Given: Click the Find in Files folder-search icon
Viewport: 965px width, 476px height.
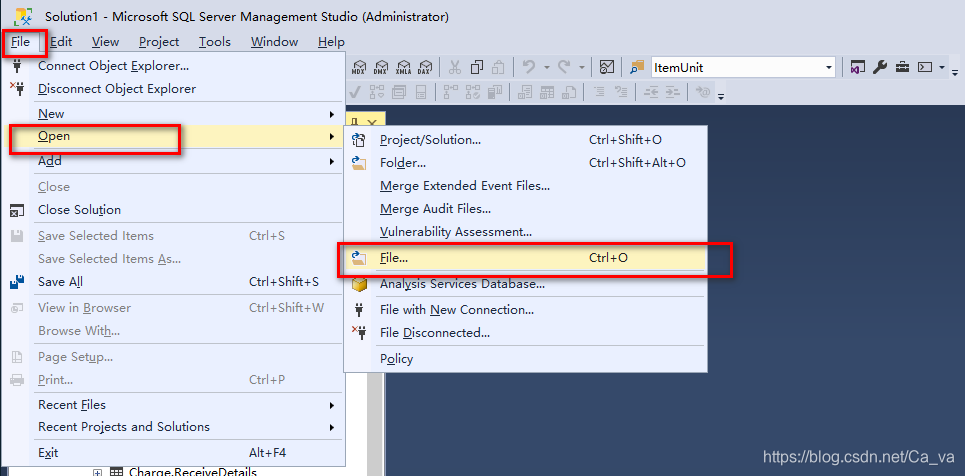Looking at the screenshot, I should click(637, 67).
